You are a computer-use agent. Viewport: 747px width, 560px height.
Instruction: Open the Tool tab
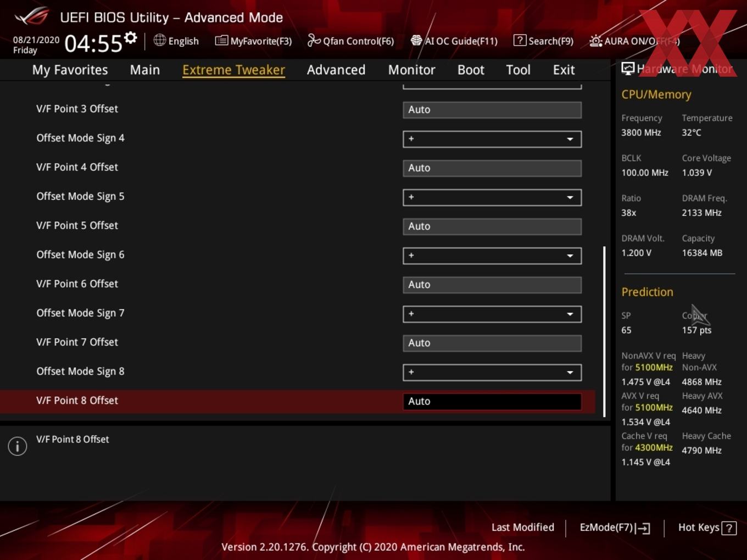point(518,70)
